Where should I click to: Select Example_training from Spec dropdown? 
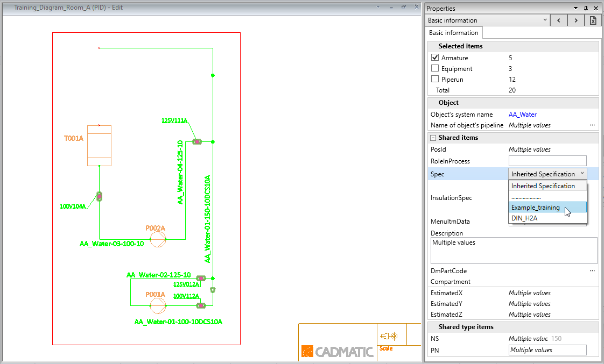[547, 208]
